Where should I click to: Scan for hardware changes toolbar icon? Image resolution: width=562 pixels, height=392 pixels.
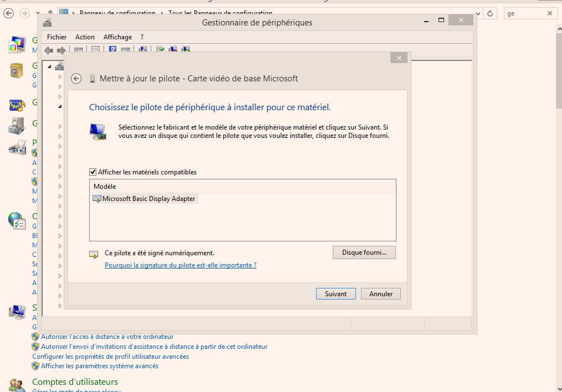(x=143, y=49)
